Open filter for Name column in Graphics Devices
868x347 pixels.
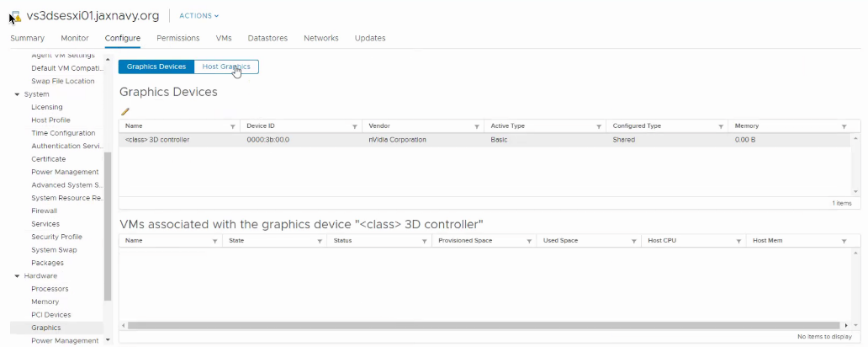pos(233,126)
